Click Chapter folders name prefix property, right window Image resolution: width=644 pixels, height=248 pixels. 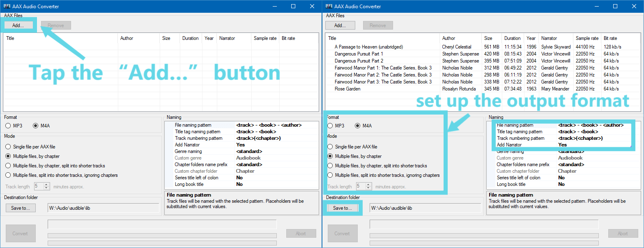tap(563, 165)
